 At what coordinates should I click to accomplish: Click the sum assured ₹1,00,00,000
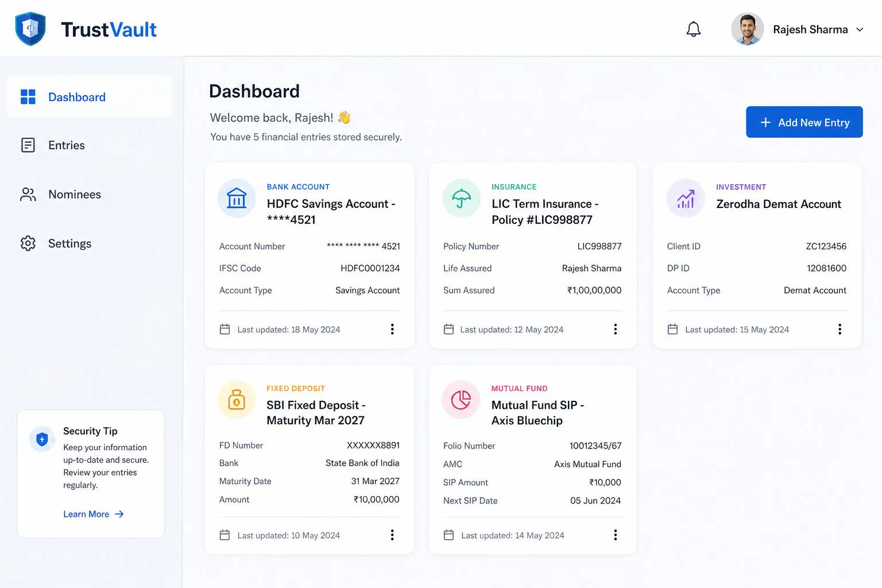(594, 290)
